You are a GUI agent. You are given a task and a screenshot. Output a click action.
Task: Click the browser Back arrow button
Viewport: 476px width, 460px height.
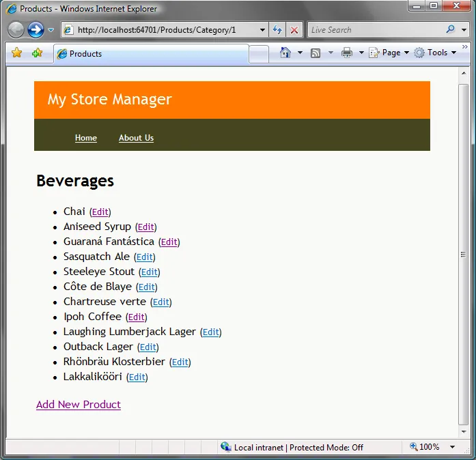16,30
